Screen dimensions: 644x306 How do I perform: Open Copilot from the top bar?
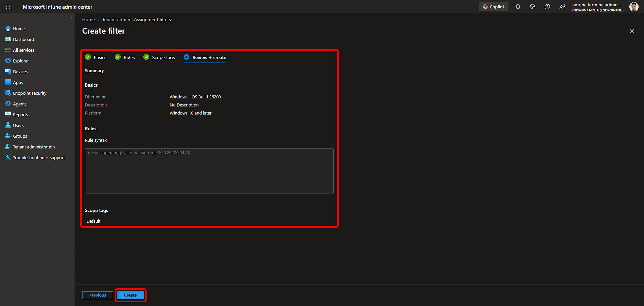(x=493, y=7)
